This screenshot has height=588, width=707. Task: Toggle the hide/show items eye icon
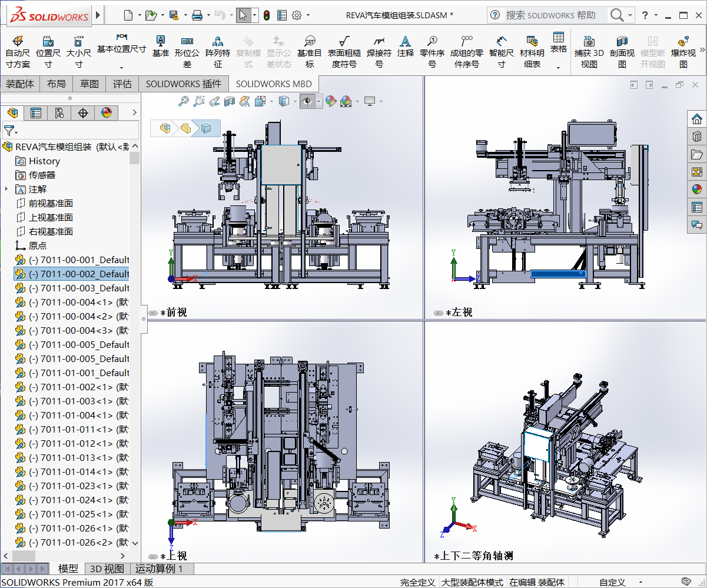coord(307,101)
